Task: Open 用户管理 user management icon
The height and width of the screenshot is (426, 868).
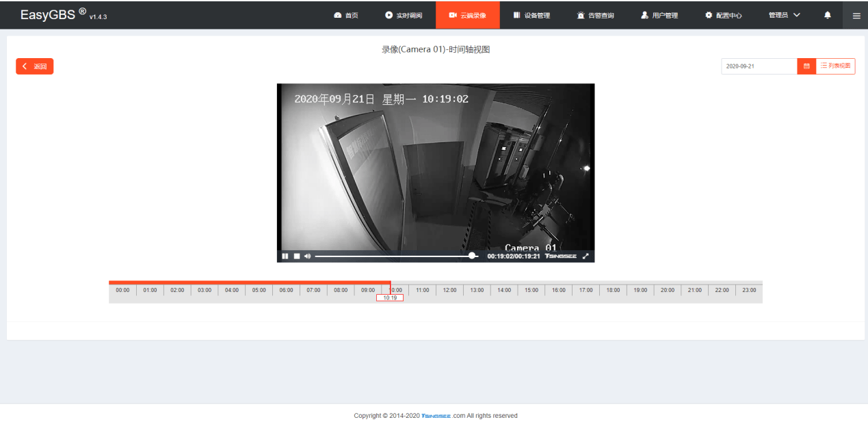Action: [x=643, y=14]
